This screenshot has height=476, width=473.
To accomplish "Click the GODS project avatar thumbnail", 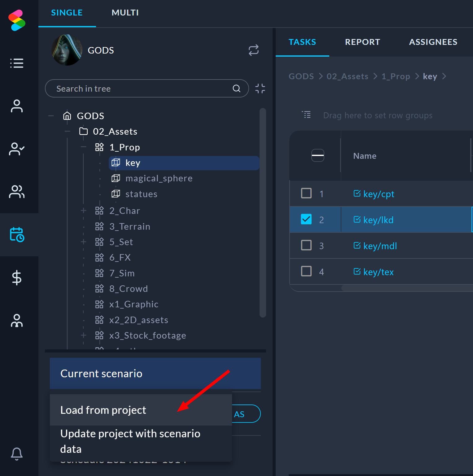I will 67,50.
